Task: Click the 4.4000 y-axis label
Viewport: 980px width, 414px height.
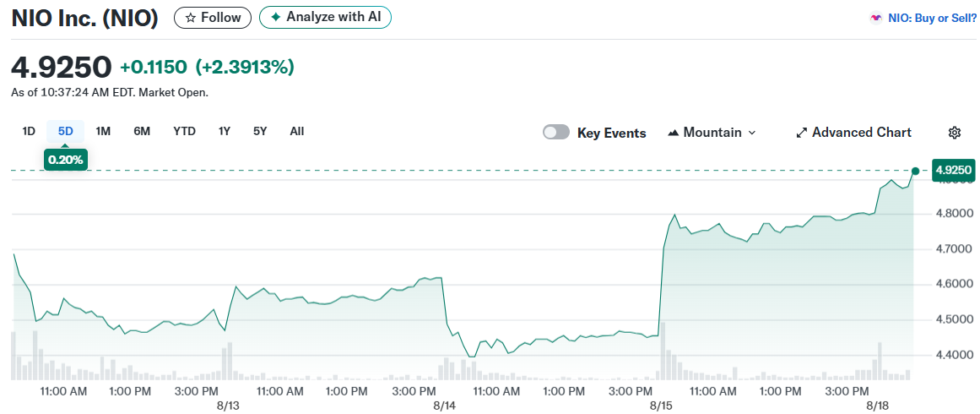Action: coord(954,355)
